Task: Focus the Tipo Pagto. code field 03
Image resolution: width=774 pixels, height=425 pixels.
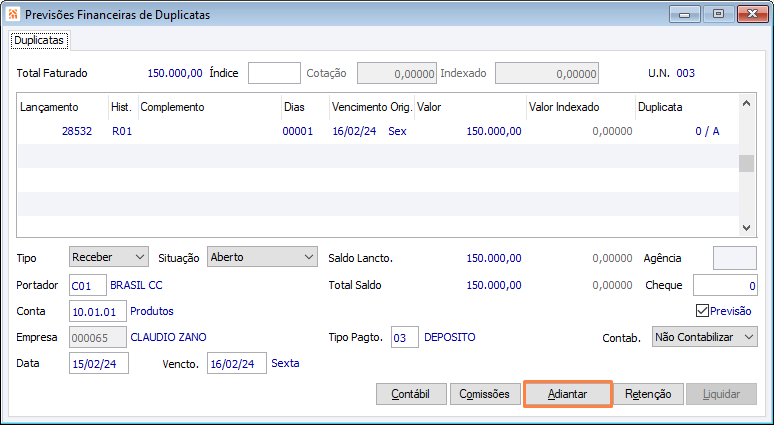Action: click(404, 337)
